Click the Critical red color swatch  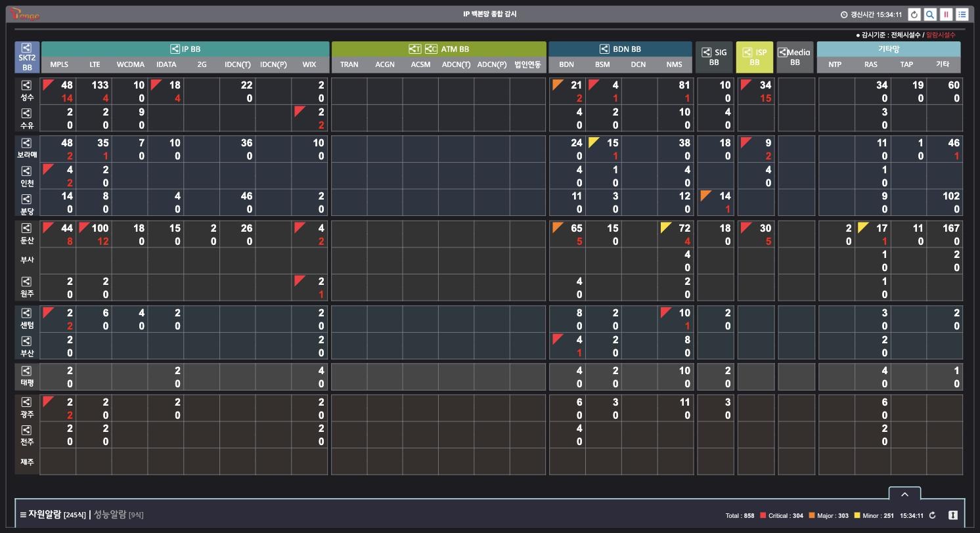[x=763, y=515]
